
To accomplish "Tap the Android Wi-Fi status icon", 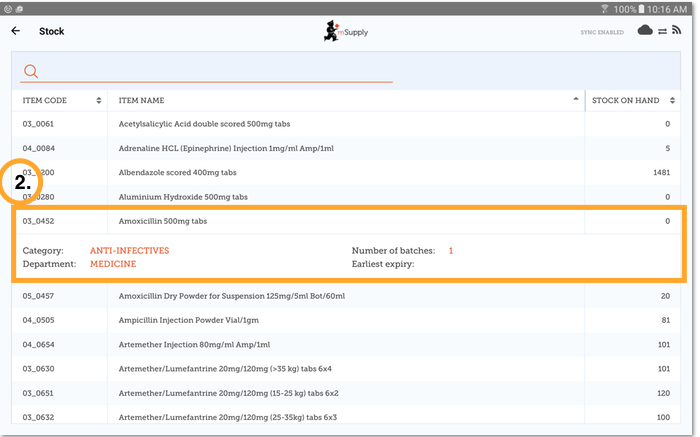I will (x=602, y=8).
